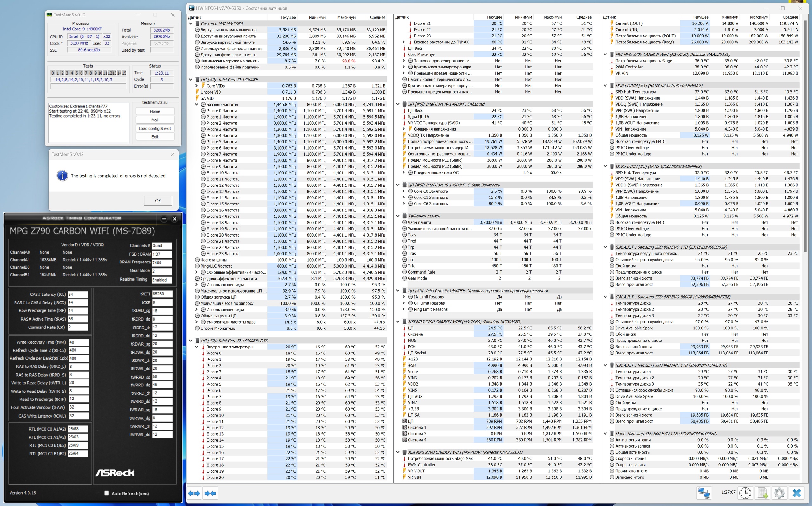812x506 pixels.
Task: Start logging with the sheet-plus icon
Action: [763, 493]
